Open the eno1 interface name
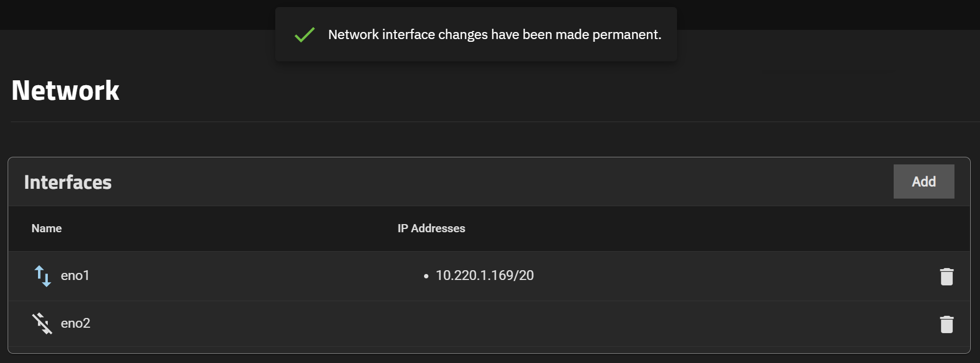980x363 pixels. pos(75,276)
